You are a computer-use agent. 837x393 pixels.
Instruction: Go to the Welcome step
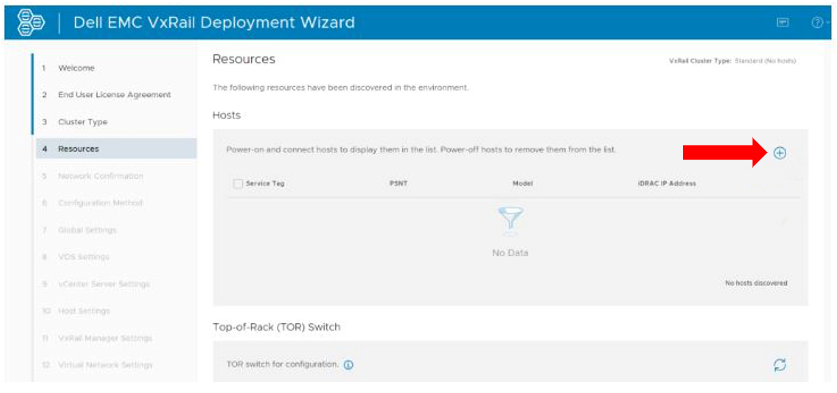(x=76, y=68)
